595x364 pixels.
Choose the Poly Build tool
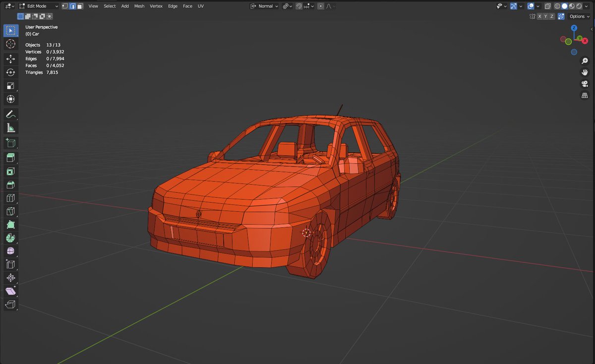10,225
